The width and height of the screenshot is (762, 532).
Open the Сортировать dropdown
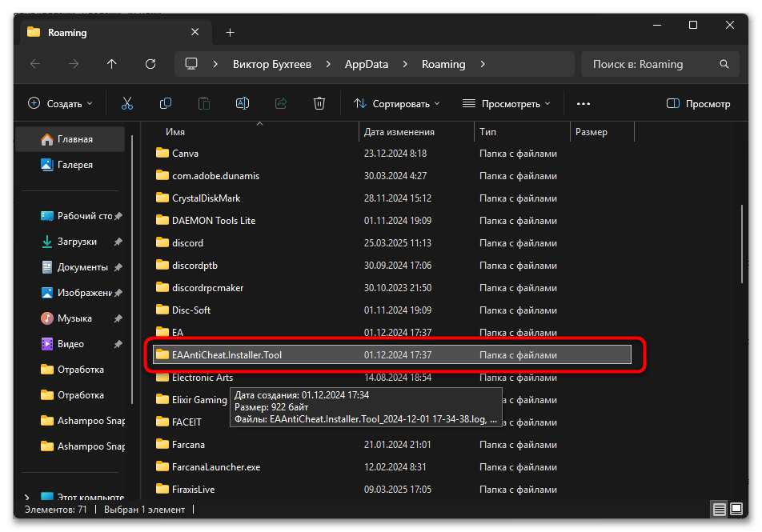coord(396,103)
